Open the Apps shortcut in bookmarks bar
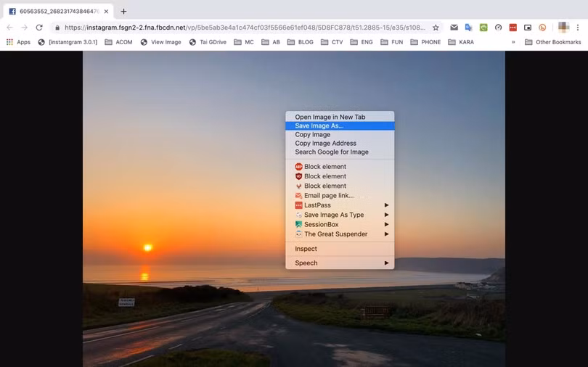This screenshot has height=367, width=588. click(x=18, y=42)
